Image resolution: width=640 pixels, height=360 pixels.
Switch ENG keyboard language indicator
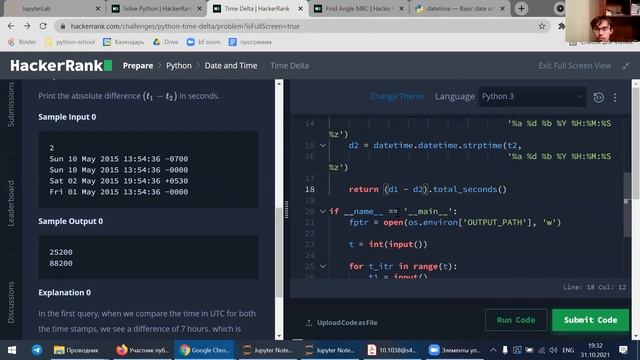click(568, 350)
